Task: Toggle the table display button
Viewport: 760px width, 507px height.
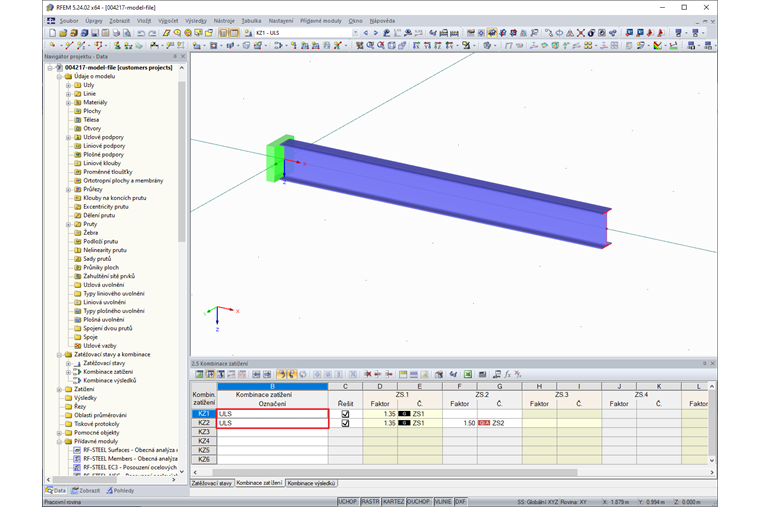Action: tap(234, 33)
